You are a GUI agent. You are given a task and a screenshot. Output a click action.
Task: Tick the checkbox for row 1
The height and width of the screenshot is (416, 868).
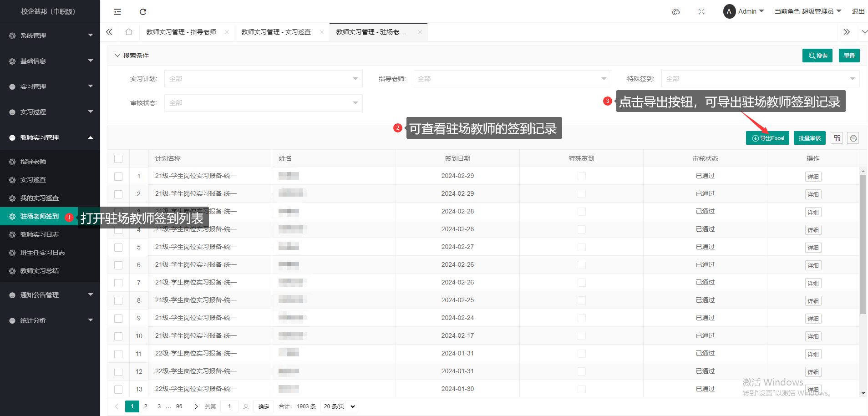[118, 177]
